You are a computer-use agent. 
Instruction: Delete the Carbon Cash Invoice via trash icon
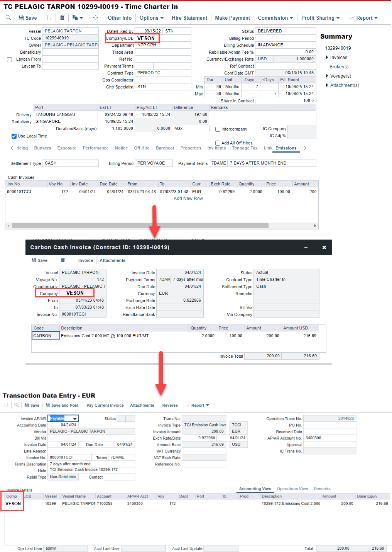[63, 260]
